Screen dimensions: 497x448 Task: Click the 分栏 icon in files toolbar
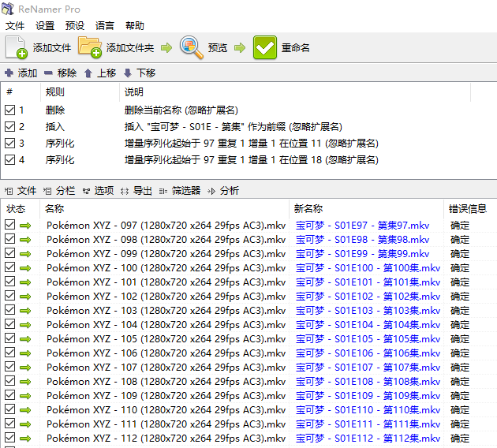[47, 191]
